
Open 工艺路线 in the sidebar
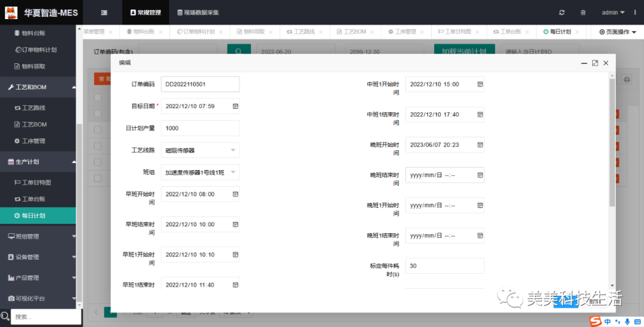point(30,107)
